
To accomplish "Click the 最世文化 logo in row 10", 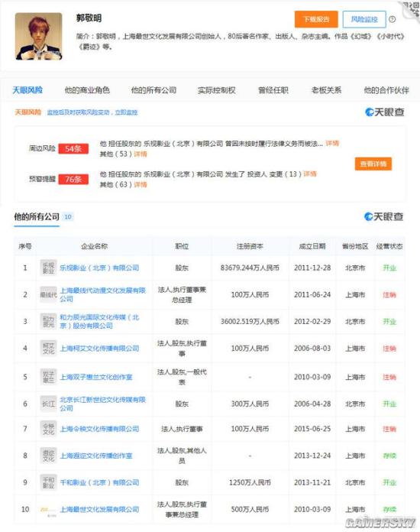I will (x=48, y=510).
